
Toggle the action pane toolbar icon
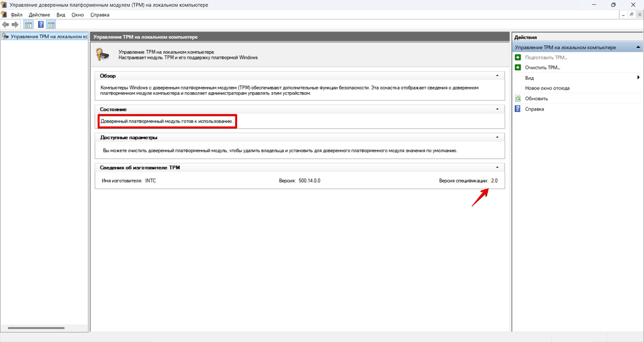[x=51, y=24]
